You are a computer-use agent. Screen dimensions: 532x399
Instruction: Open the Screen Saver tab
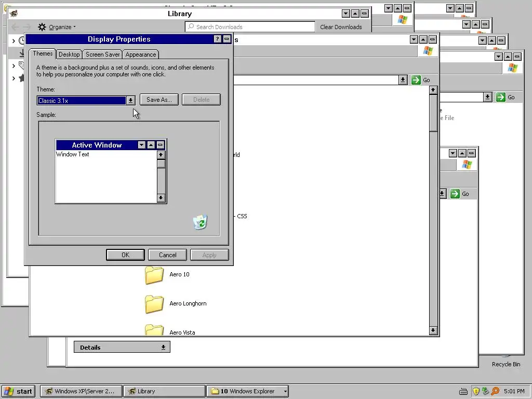tap(103, 54)
